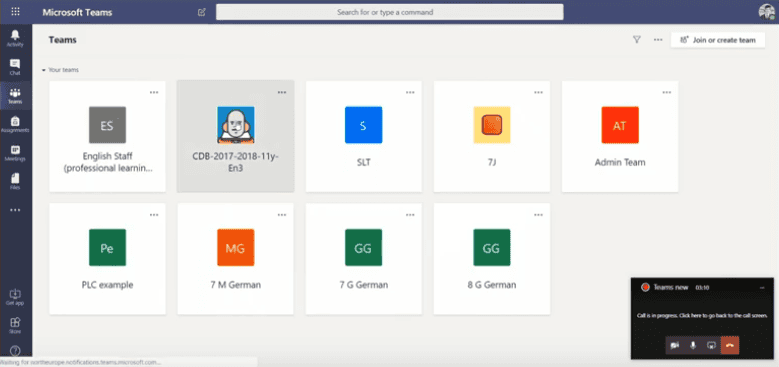Open CDB-2017-2018-11y-En3 team avatar
779x367 pixels.
(235, 125)
